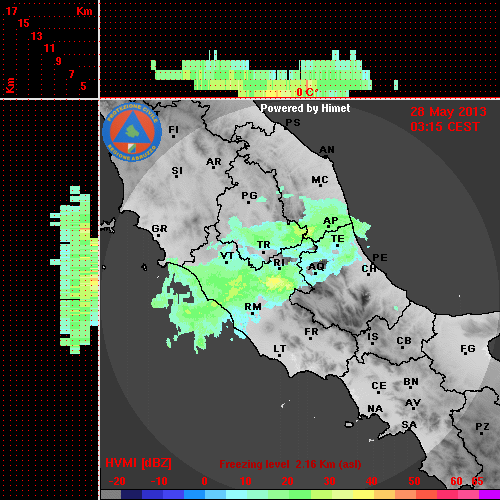Click the '-10' scale value
This screenshot has height=500, width=500.
pyautogui.click(x=159, y=481)
